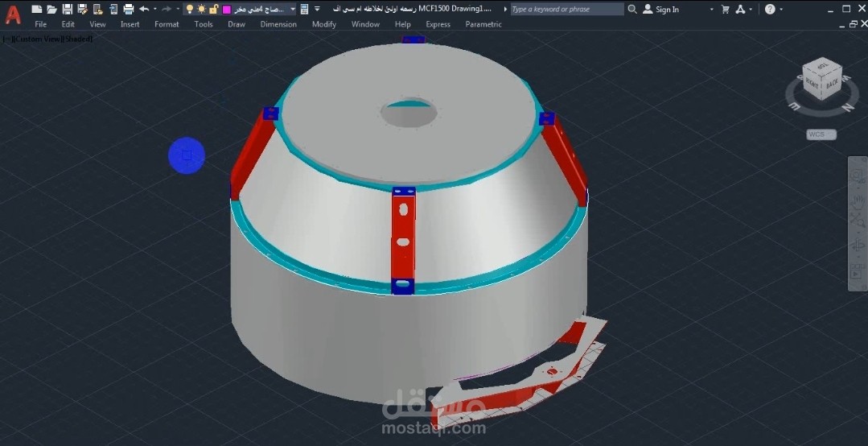Open the Format menu
The width and height of the screenshot is (868, 446).
[167, 24]
